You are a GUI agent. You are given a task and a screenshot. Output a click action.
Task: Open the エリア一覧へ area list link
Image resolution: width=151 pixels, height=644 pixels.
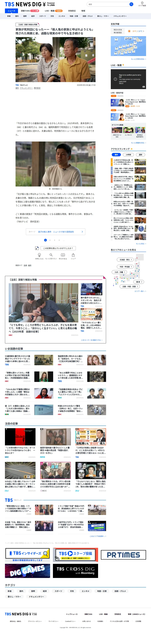(x=140, y=291)
